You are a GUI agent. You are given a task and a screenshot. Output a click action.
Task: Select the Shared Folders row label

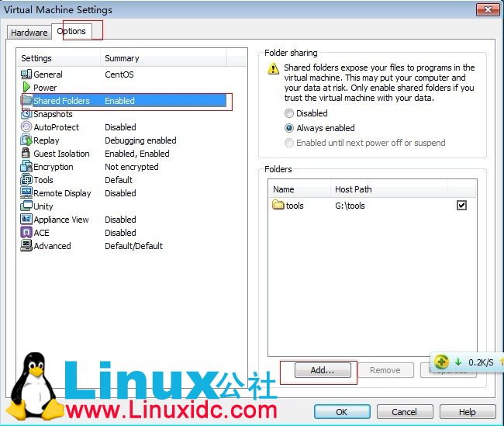point(62,101)
